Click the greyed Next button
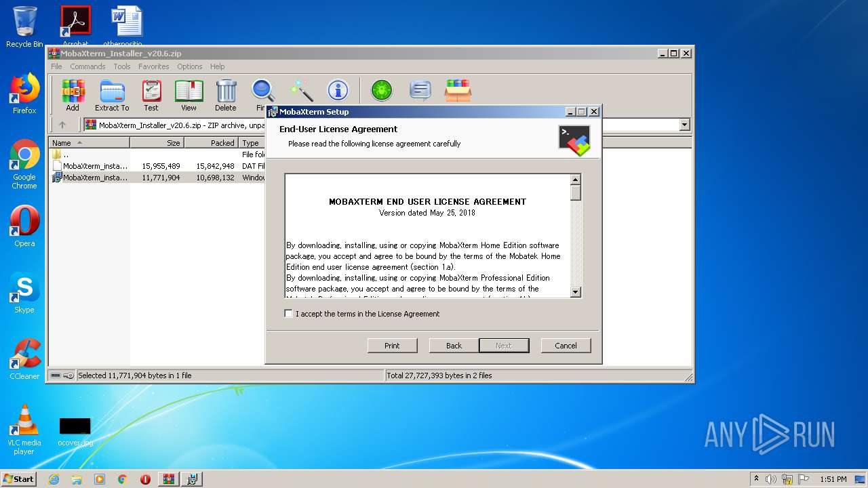The image size is (868, 488). pos(504,346)
